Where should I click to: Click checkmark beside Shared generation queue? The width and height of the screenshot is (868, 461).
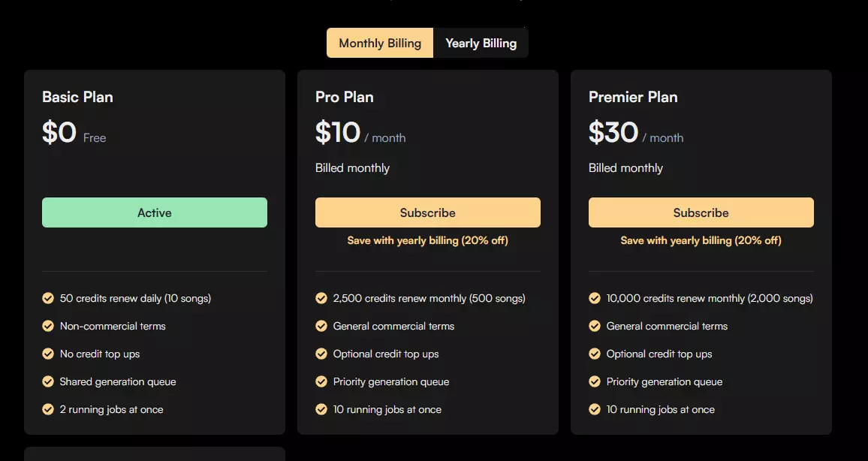click(x=48, y=381)
